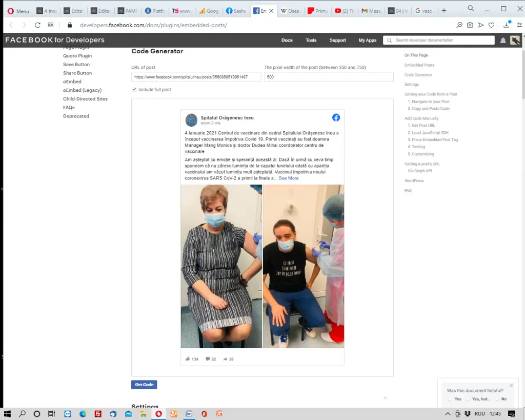Switch to the Gmail Mesa tab
The width and height of the screenshot is (525, 420).
(x=371, y=11)
